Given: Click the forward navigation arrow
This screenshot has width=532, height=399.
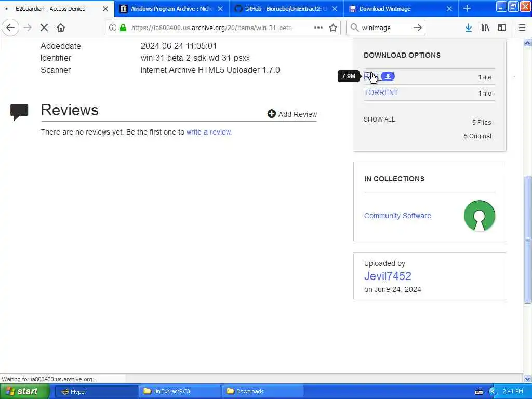Looking at the screenshot, I should pos(28,28).
